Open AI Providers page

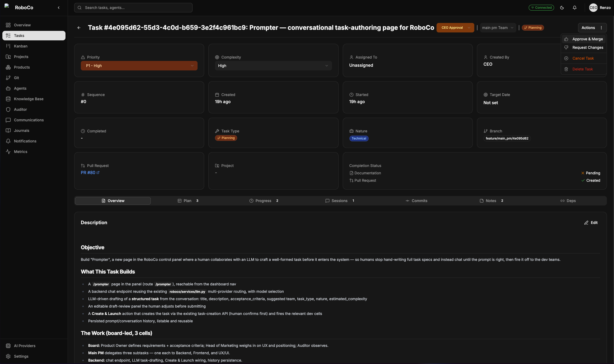coord(34,346)
